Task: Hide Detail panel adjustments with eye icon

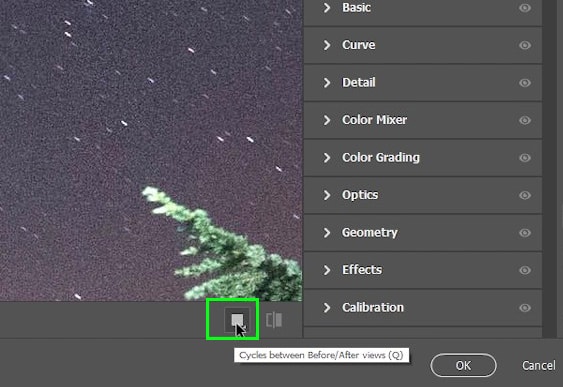Action: (525, 83)
